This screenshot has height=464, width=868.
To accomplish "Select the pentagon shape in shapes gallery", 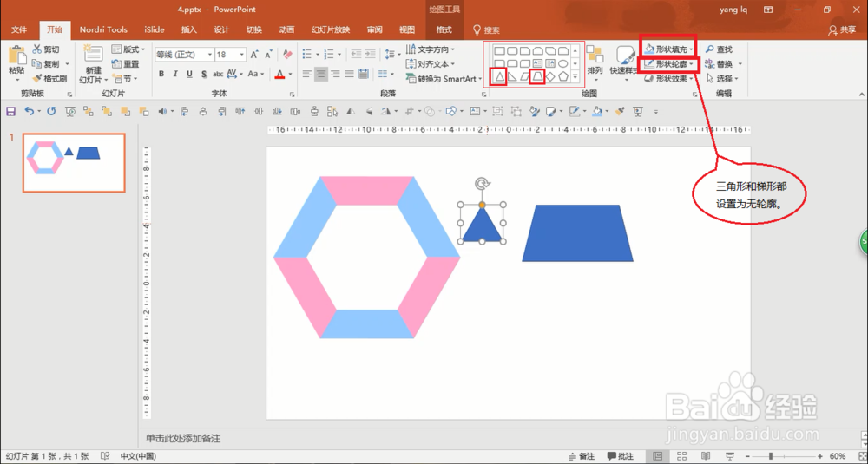I will tap(563, 76).
